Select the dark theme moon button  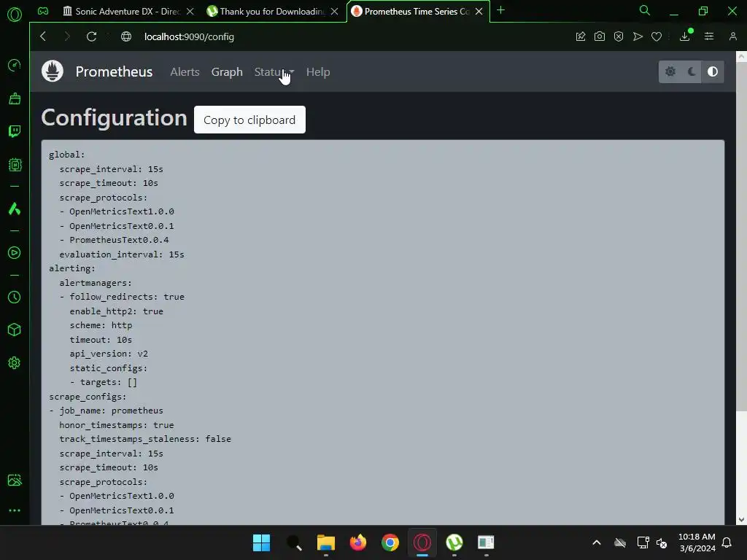point(692,72)
